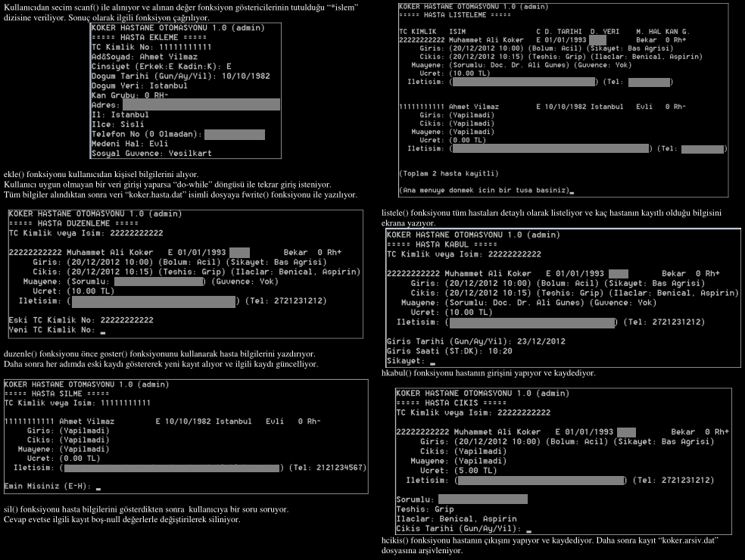Click '(Tel: 2121234567)' in HASTA SILME

(328, 468)
